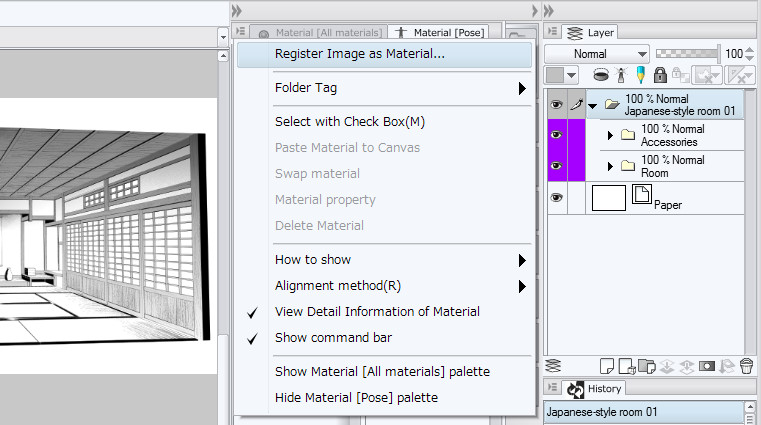The image size is (761, 425).
Task: Delete layer with trash can icon
Action: [x=746, y=366]
